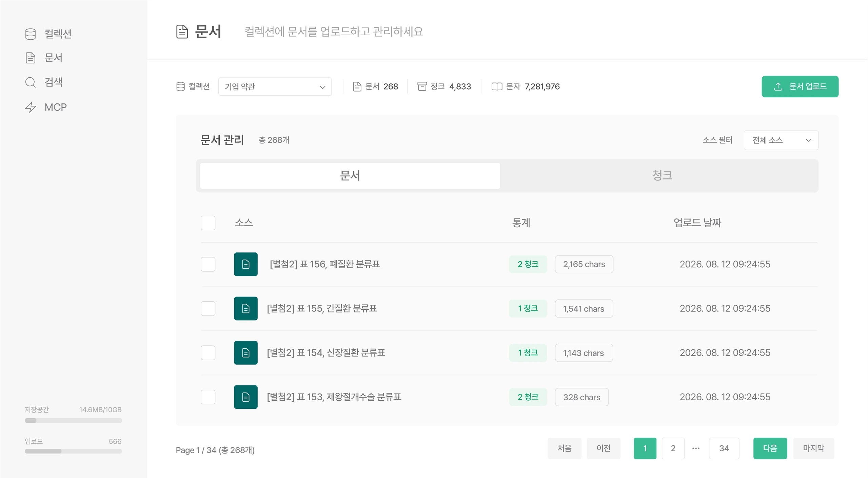Check the box for 표 153 제왕절개수술 분류표
868x478 pixels.
tap(208, 397)
